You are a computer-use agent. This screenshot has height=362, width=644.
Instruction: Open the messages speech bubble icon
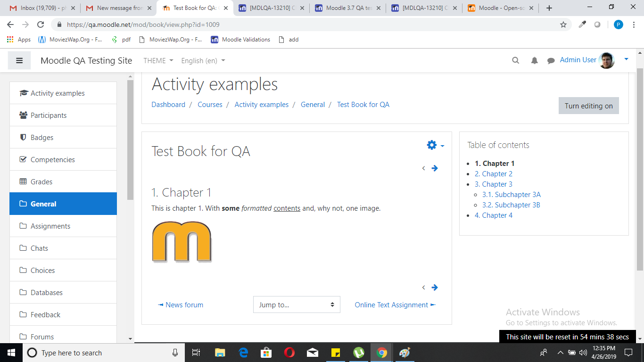551,60
